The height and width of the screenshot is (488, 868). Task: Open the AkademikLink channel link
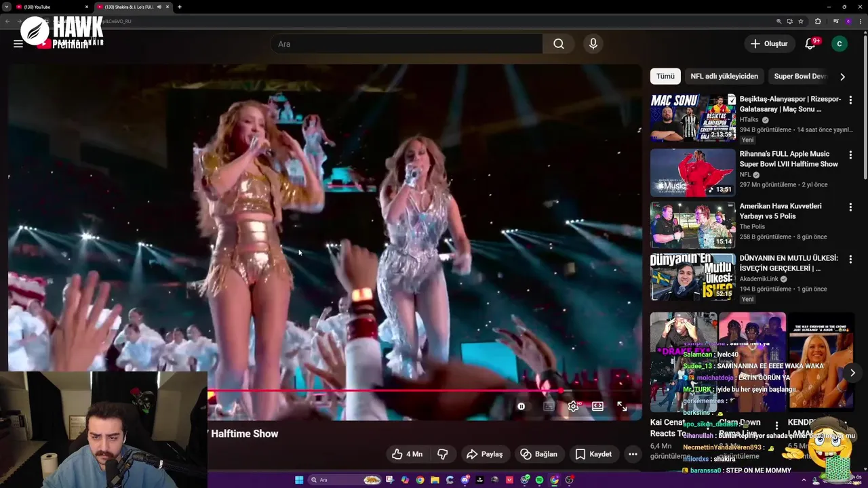tap(759, 279)
